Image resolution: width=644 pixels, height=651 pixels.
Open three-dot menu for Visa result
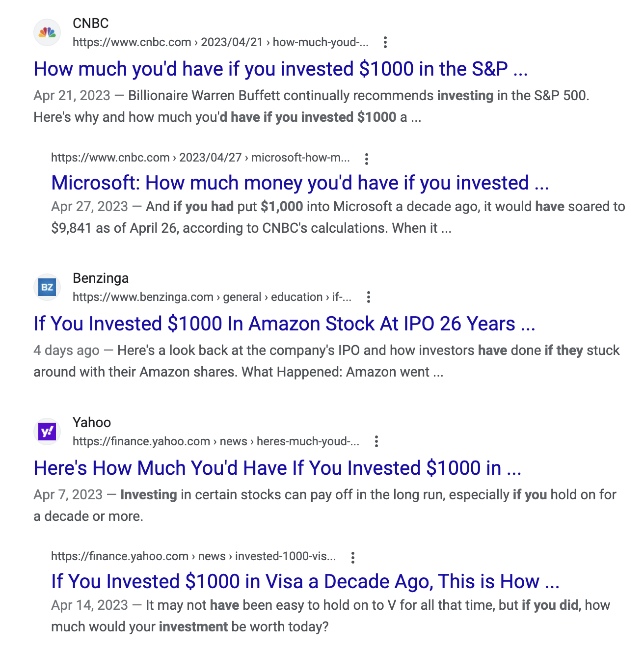[352, 557]
